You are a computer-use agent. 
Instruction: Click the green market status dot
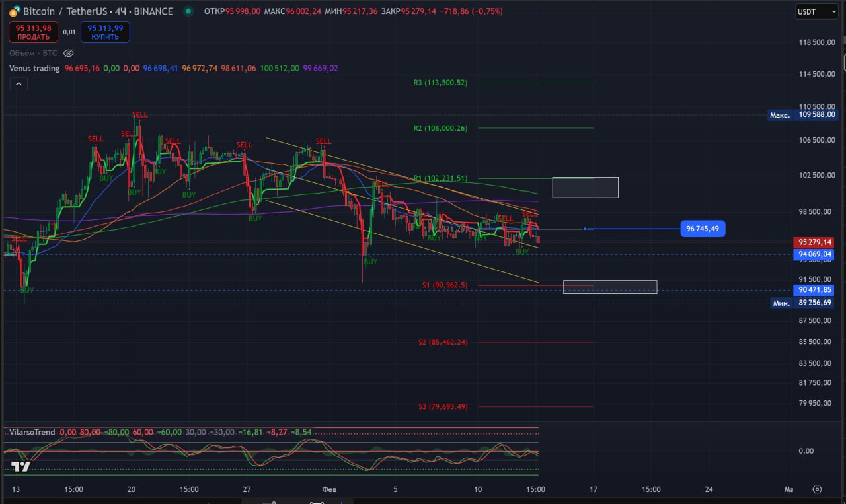click(189, 11)
